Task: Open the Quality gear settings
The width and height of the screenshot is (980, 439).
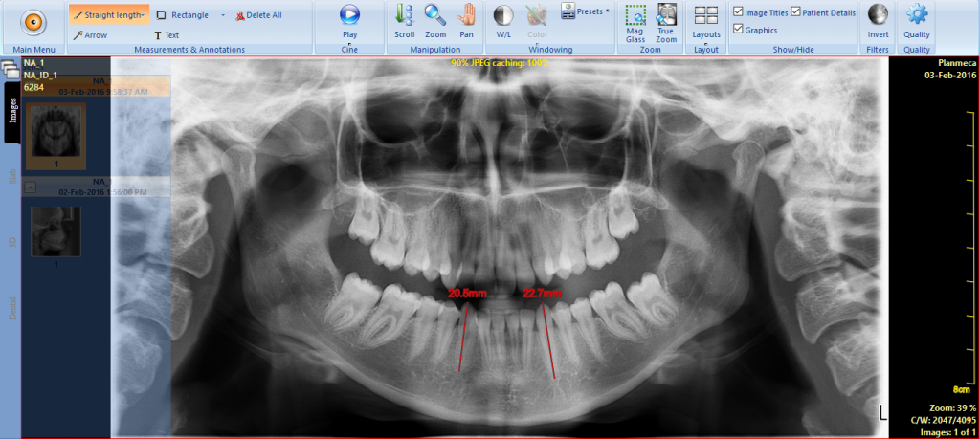Action: (x=917, y=22)
